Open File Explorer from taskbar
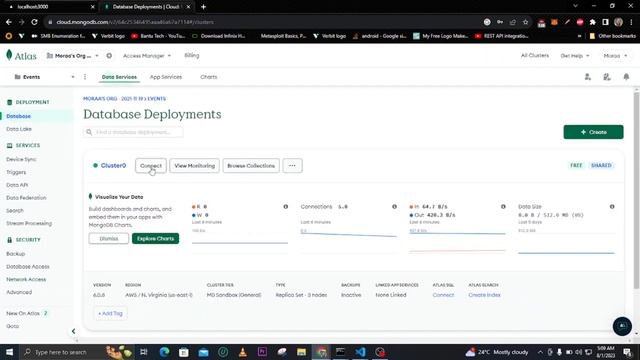Image resolution: width=640 pixels, height=360 pixels. click(301, 352)
